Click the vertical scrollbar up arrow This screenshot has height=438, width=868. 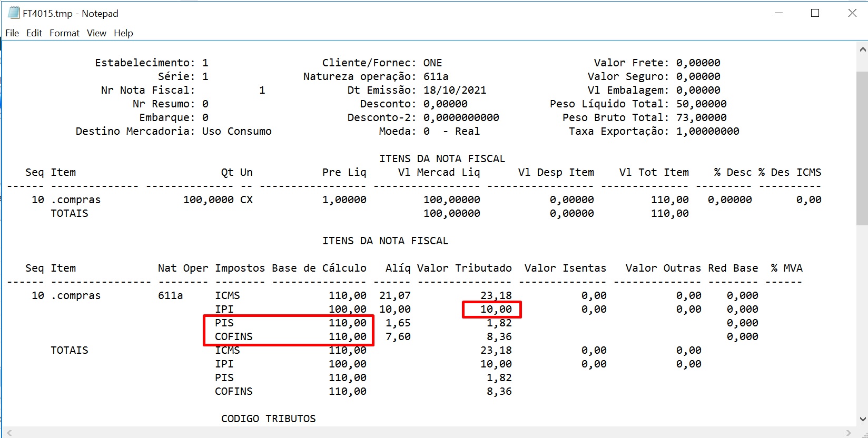tap(863, 50)
